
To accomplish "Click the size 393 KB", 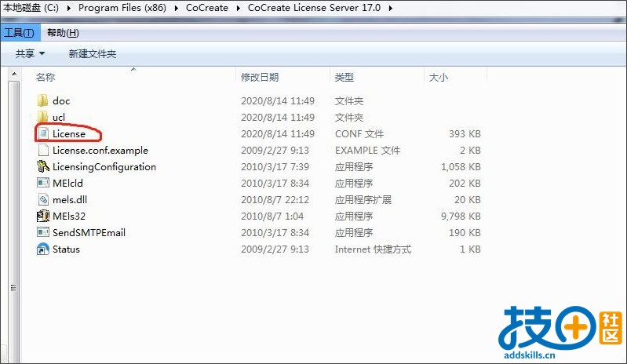I will coord(465,134).
